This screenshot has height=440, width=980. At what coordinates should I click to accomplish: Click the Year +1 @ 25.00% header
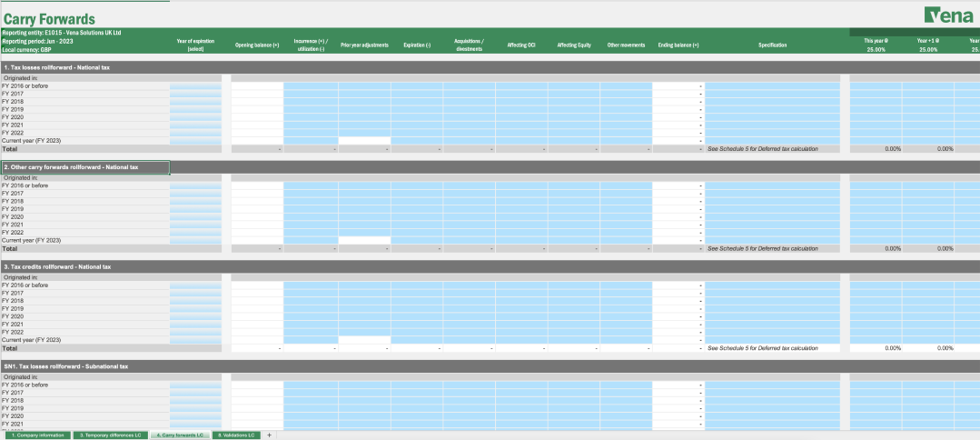[928, 45]
